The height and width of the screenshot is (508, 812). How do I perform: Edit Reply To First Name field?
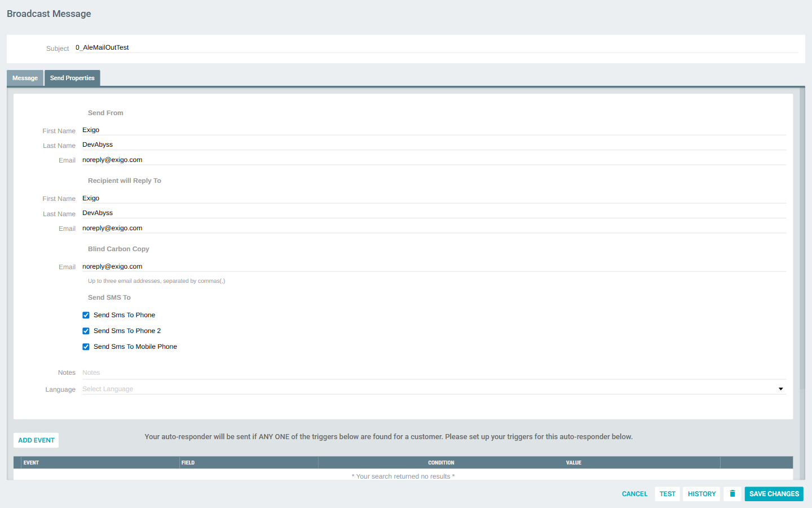[x=434, y=198]
